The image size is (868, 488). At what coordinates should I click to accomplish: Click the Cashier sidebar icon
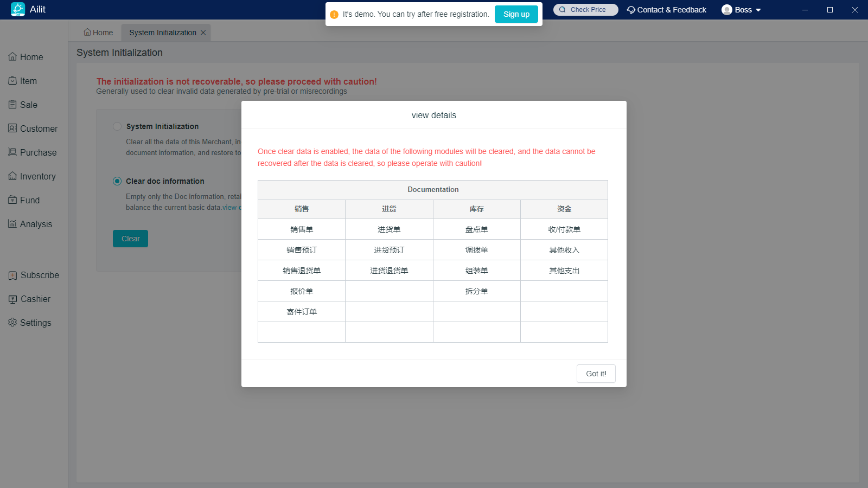12,299
